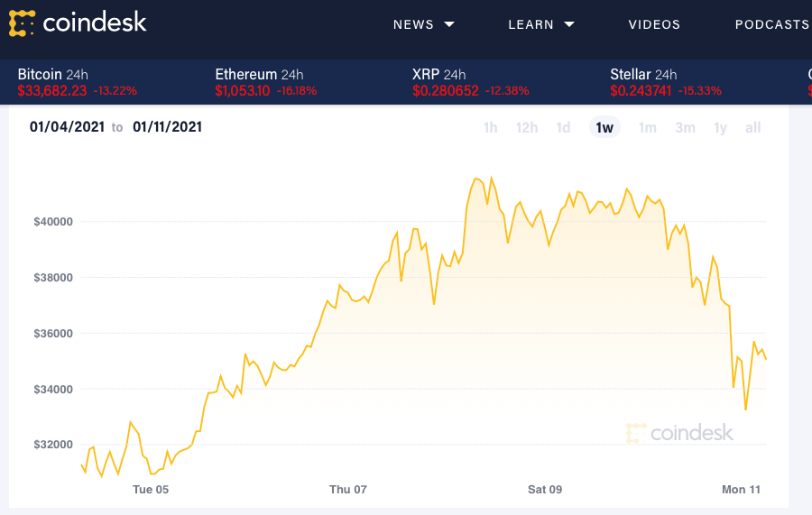Screen dimensions: 812x515
Task: Select the 1w chart range
Action: tap(604, 127)
